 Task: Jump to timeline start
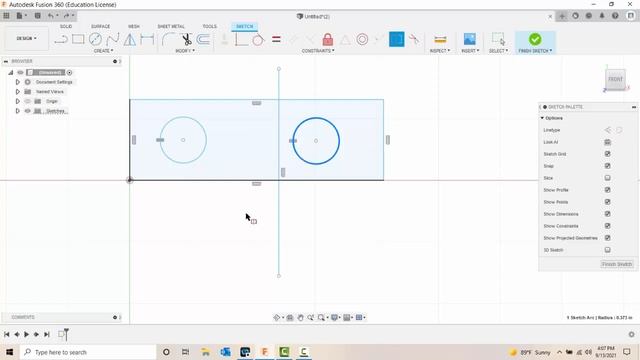tap(7, 334)
